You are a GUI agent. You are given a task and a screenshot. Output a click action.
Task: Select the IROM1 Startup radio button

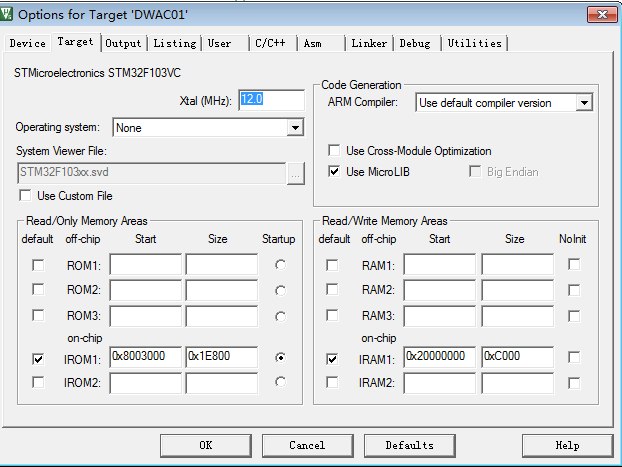[280, 357]
